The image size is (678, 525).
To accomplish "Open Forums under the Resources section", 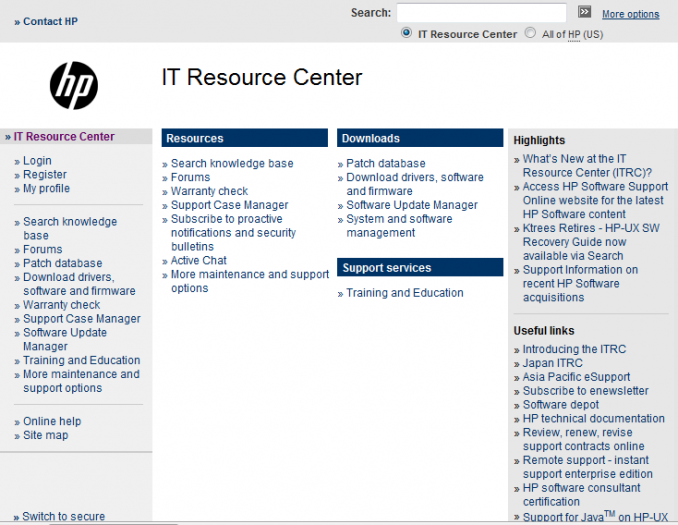I will coord(190,177).
